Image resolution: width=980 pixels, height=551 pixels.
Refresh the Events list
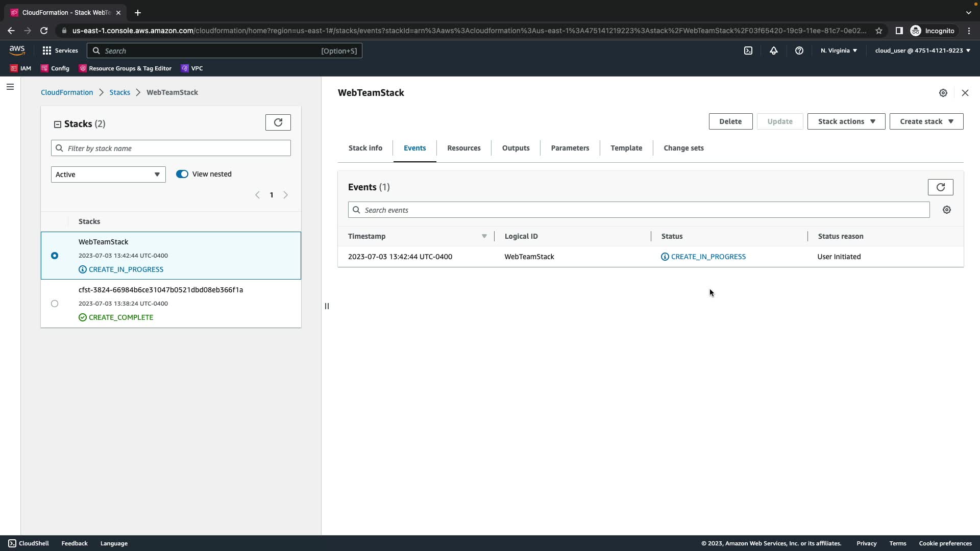(940, 187)
